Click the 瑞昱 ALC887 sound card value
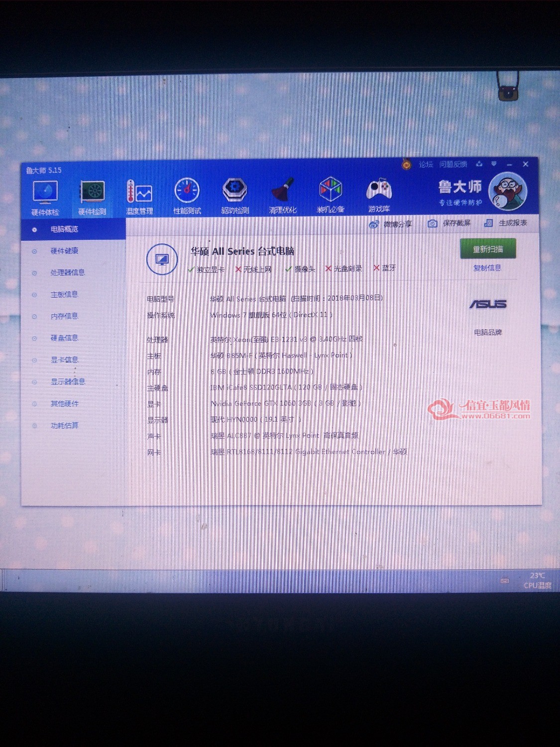 point(284,436)
